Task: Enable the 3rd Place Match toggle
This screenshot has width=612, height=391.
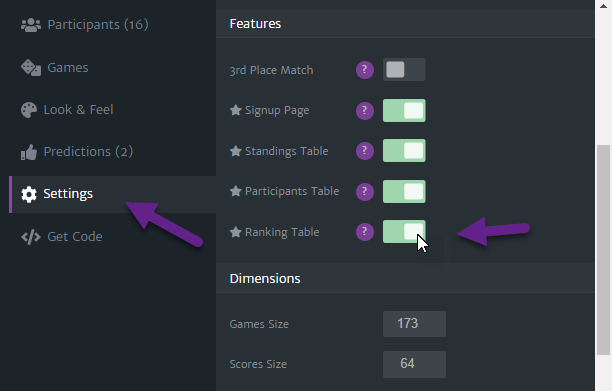Action: [404, 69]
